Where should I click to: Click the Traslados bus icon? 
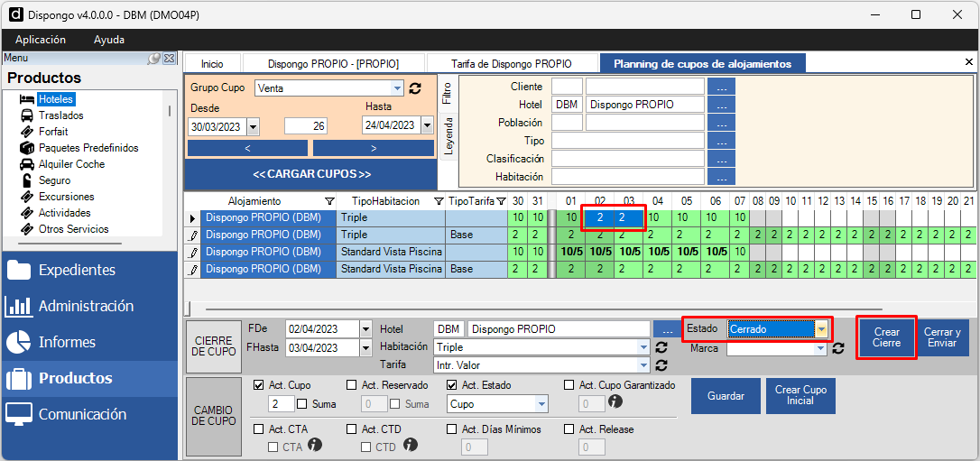[x=27, y=115]
